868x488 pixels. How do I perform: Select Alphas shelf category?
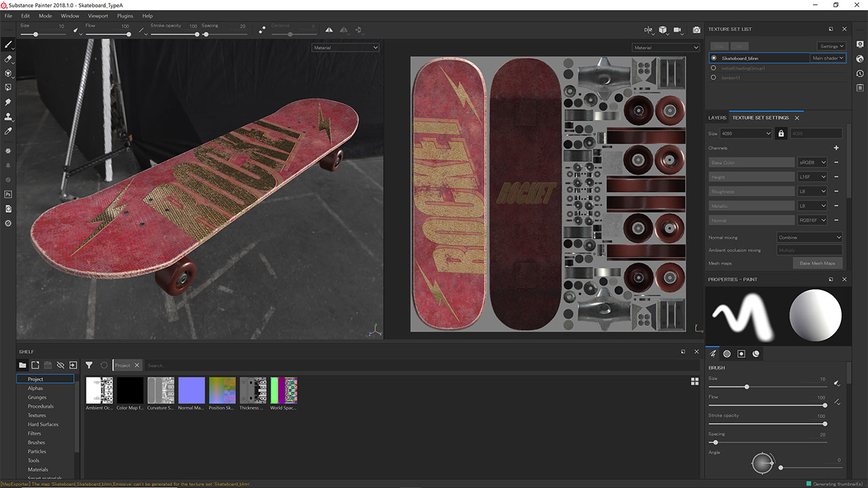coord(35,388)
